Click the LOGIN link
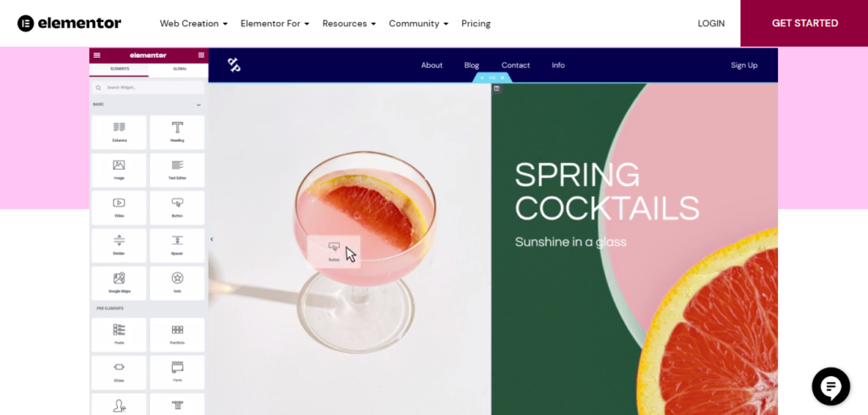 711,23
